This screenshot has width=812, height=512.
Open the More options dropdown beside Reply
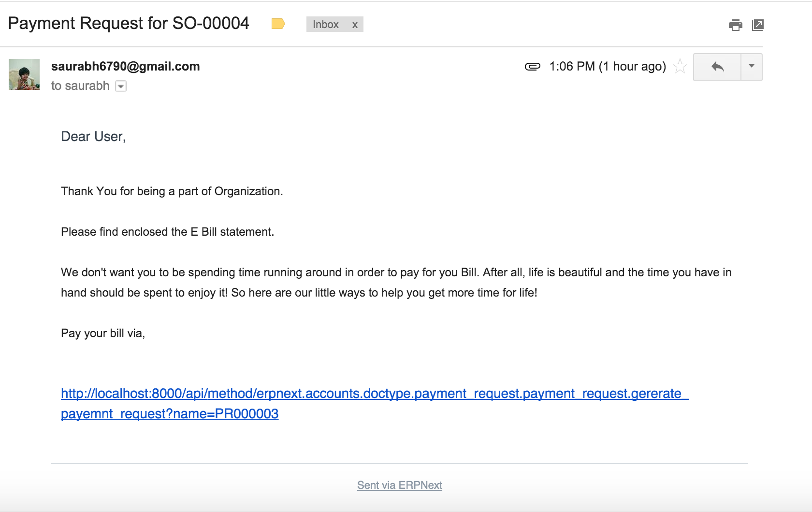click(752, 67)
